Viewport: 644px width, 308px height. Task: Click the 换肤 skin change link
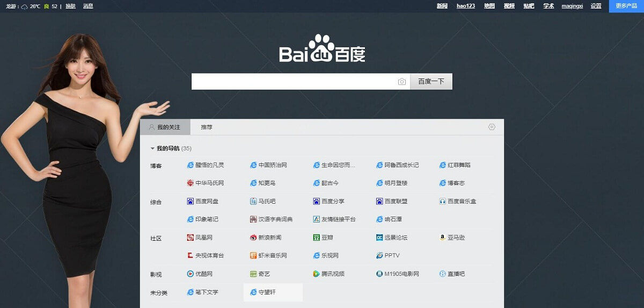tap(70, 6)
